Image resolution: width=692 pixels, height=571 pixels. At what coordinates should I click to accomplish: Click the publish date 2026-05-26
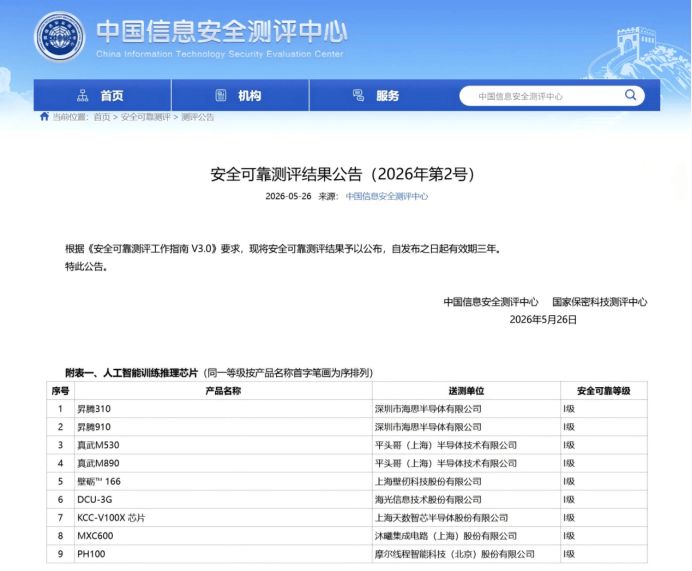pyautogui.click(x=288, y=196)
